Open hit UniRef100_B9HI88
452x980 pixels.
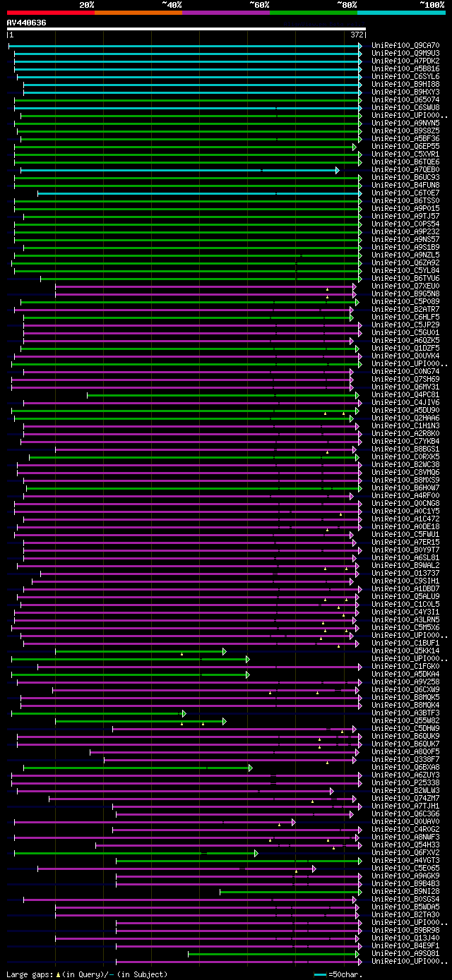pos(405,85)
